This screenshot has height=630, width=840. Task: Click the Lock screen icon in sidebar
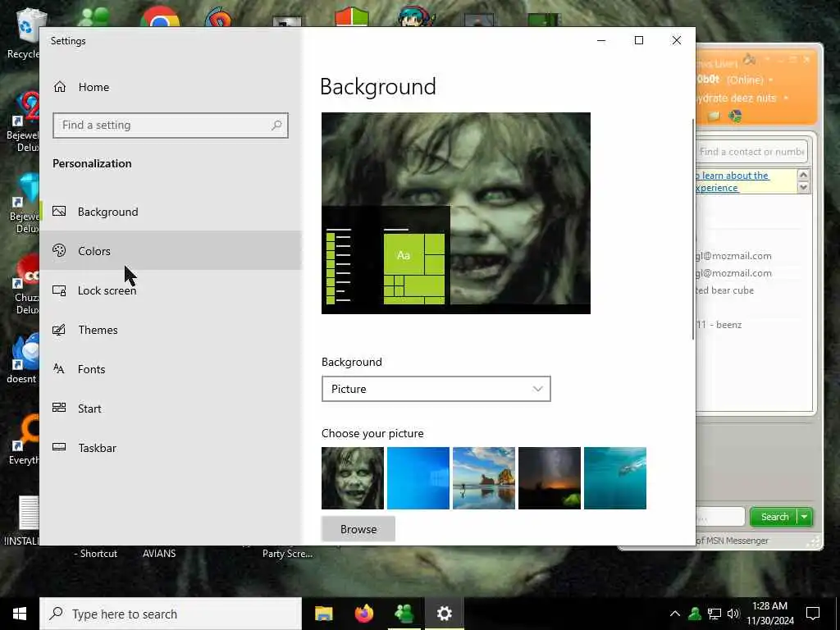[x=59, y=290]
